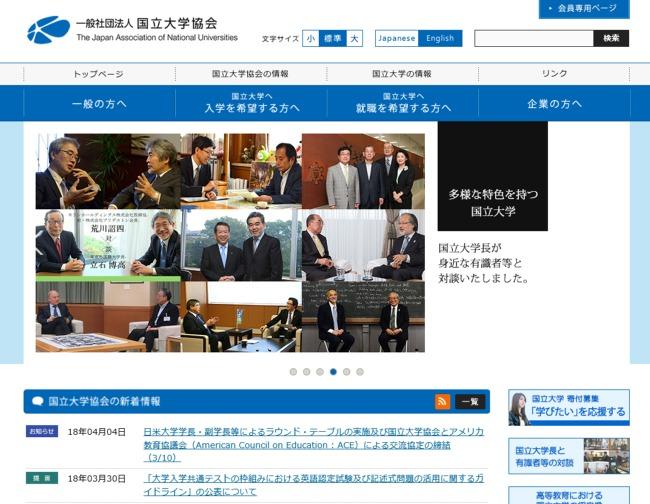Image resolution: width=650 pixels, height=504 pixels.
Task: Go to second carousel slide dot
Action: 306,372
